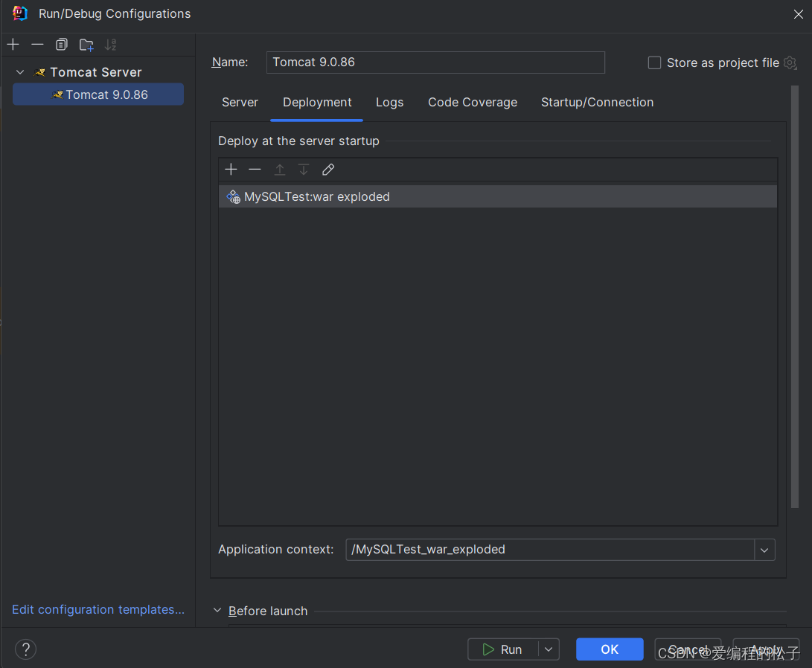Screen dimensions: 812x668
Task: Open the Logs tab
Action: coord(389,103)
